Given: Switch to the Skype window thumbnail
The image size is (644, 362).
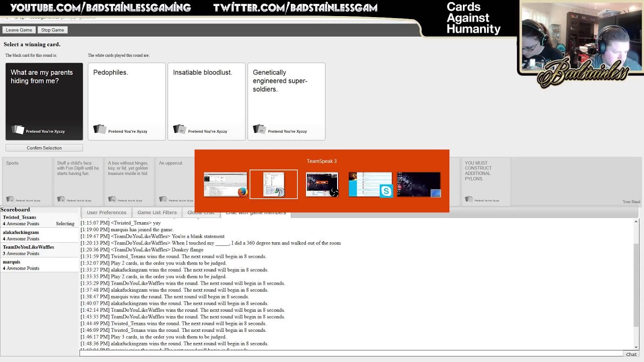Looking at the screenshot, I should pyautogui.click(x=370, y=185).
